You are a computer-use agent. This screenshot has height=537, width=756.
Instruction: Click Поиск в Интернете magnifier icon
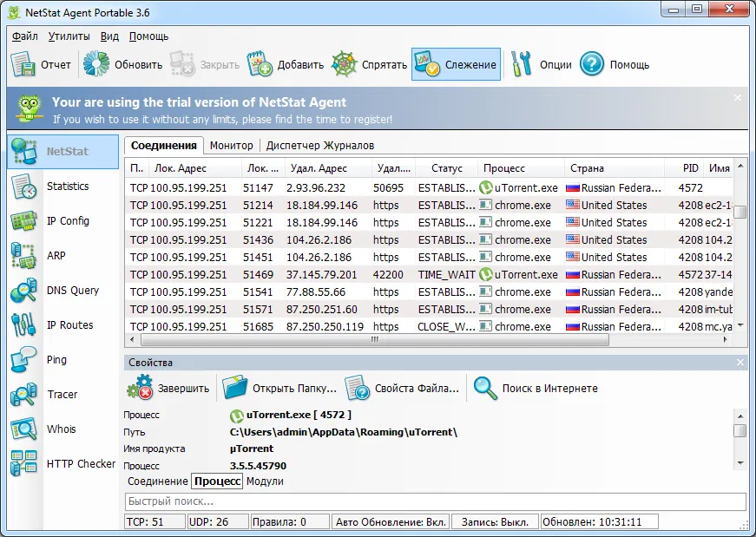click(x=485, y=388)
